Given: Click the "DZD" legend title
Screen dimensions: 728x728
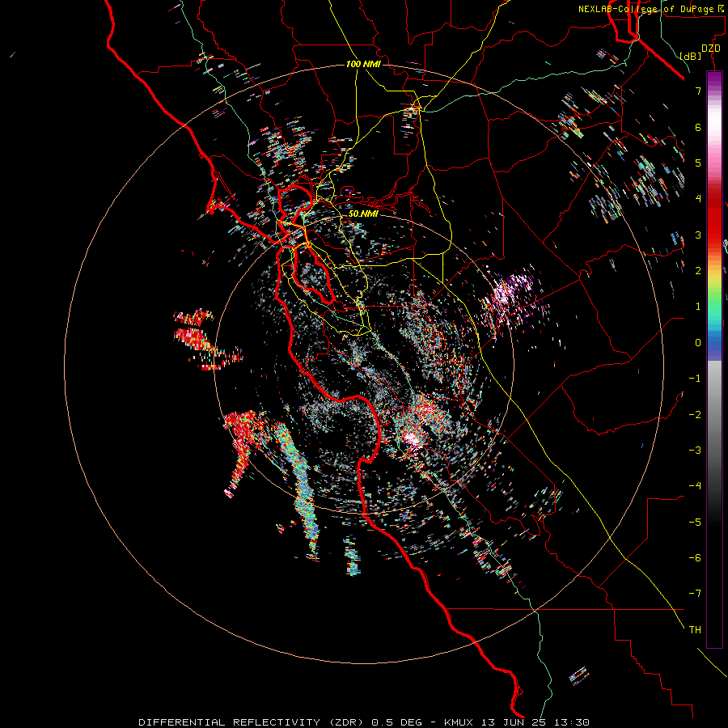Looking at the screenshot, I should point(711,49).
